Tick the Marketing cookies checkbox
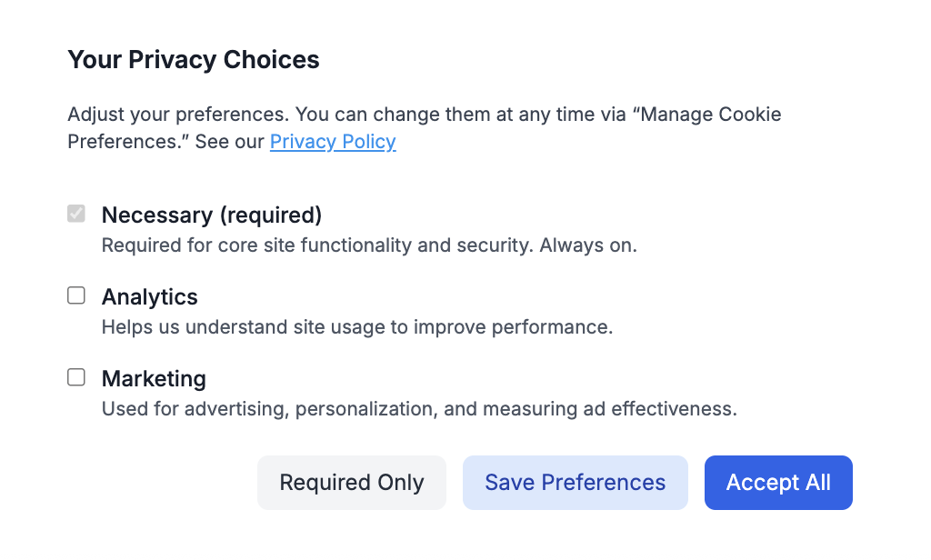This screenshot has height=560, width=931. click(76, 377)
